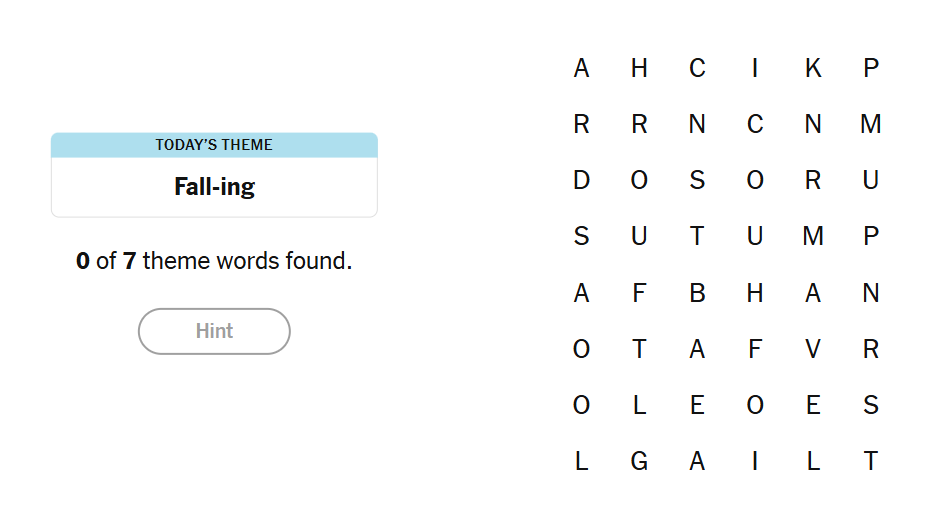Image resolution: width=938 pixels, height=529 pixels.
Task: Select the letter H in the top row
Action: pyautogui.click(x=639, y=68)
